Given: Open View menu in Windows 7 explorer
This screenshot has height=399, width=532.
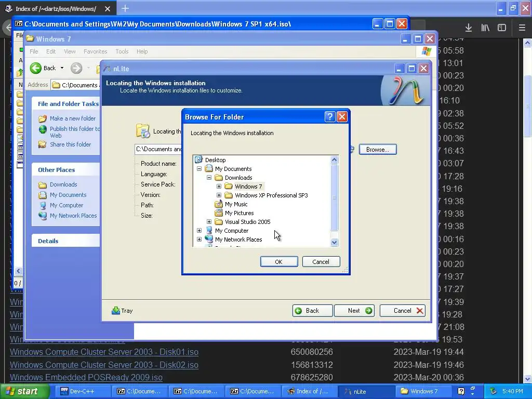Looking at the screenshot, I should tap(70, 51).
